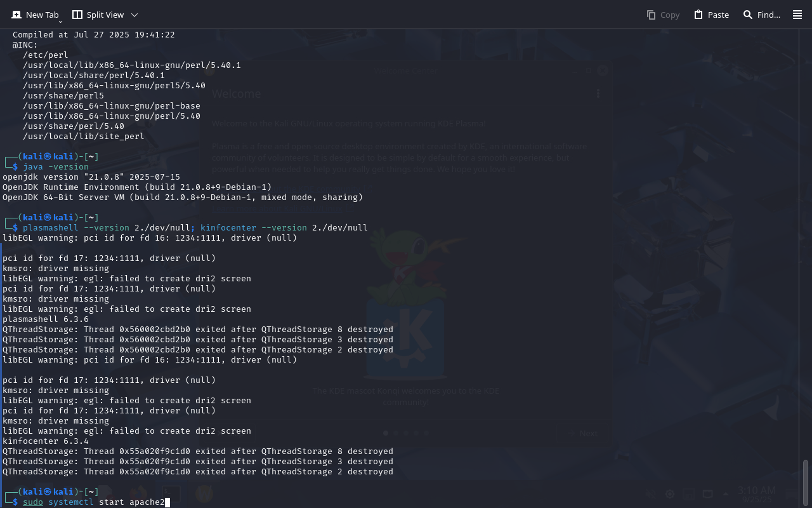
Task: Click the '/etc/perl' path line
Action: (x=46, y=55)
